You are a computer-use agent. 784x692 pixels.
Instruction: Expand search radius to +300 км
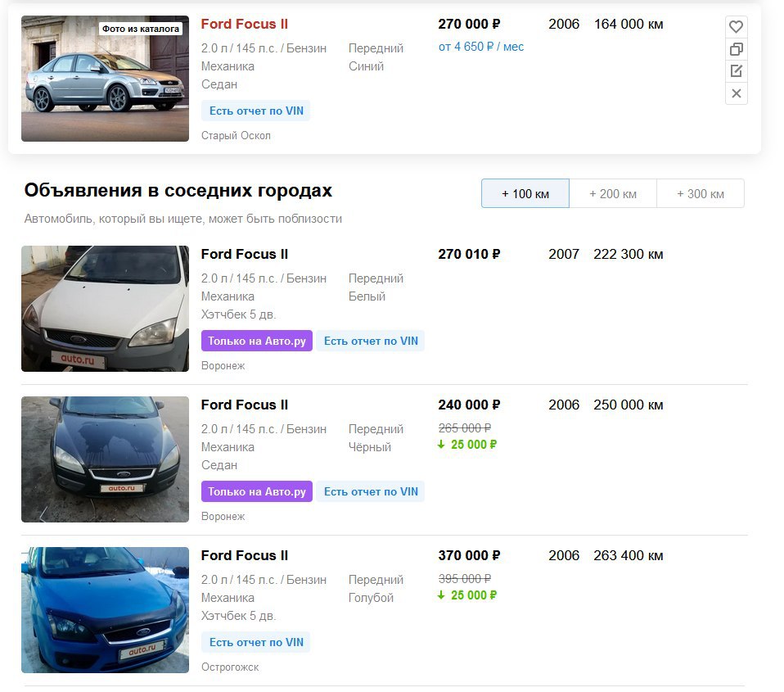coord(700,193)
